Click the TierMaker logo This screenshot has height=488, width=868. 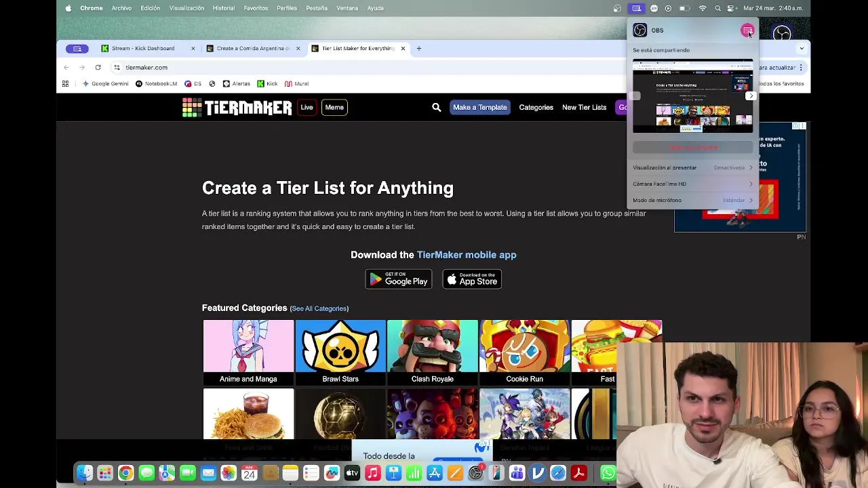point(237,107)
